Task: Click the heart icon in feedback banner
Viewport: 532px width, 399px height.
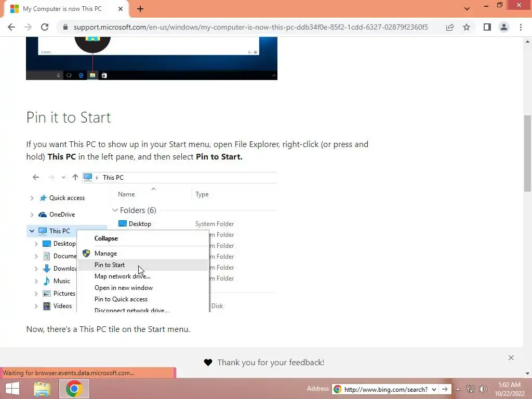Action: click(x=208, y=362)
